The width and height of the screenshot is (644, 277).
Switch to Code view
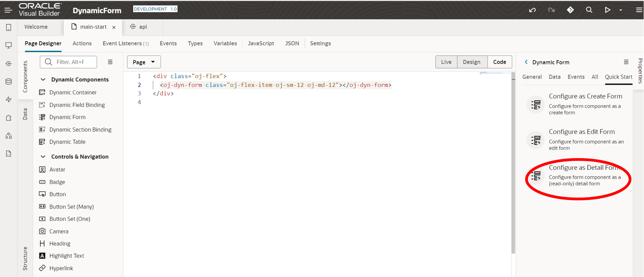pyautogui.click(x=499, y=62)
